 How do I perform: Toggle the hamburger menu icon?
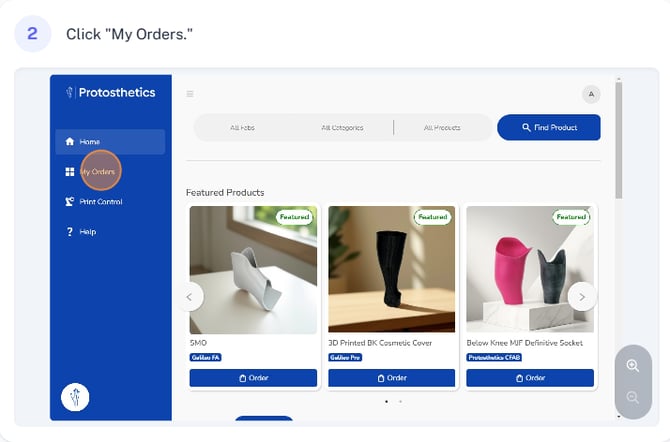pos(190,94)
